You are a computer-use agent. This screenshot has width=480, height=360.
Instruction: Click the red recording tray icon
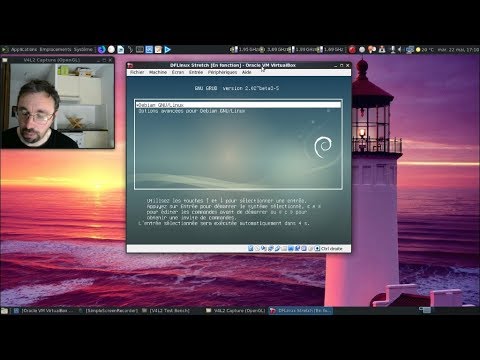[352, 49]
